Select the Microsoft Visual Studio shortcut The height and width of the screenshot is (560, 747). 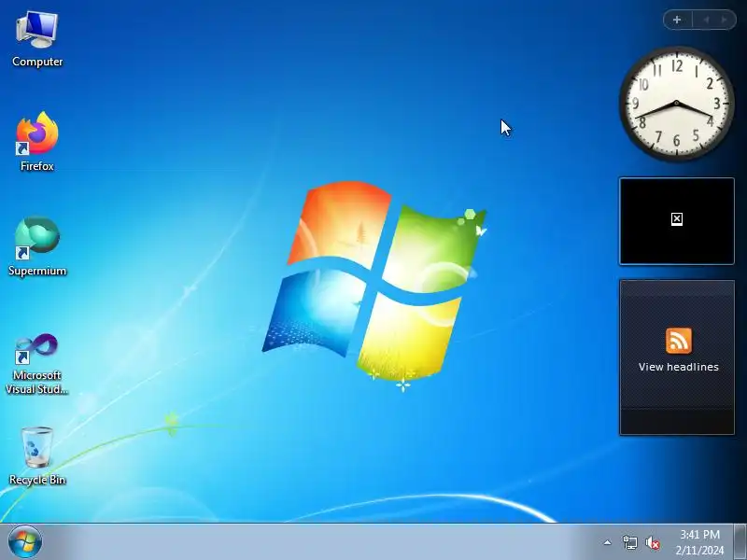(37, 364)
